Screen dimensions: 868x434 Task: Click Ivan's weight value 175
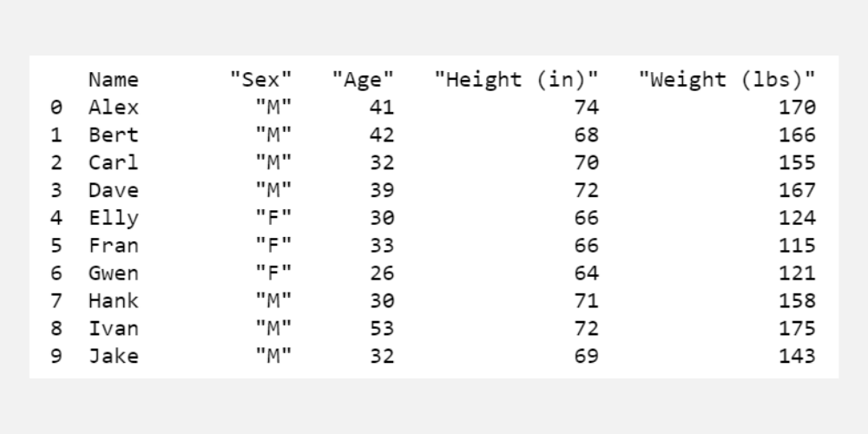point(797,329)
